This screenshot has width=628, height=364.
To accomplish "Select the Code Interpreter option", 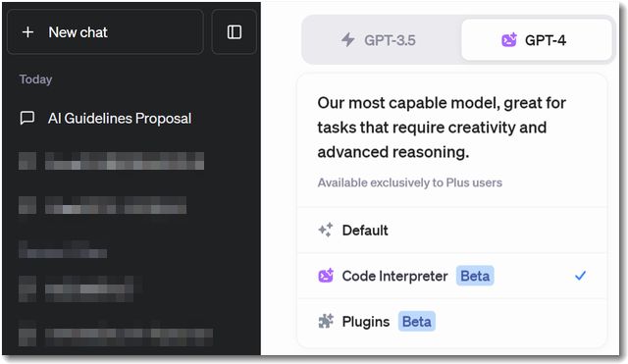I will click(452, 276).
